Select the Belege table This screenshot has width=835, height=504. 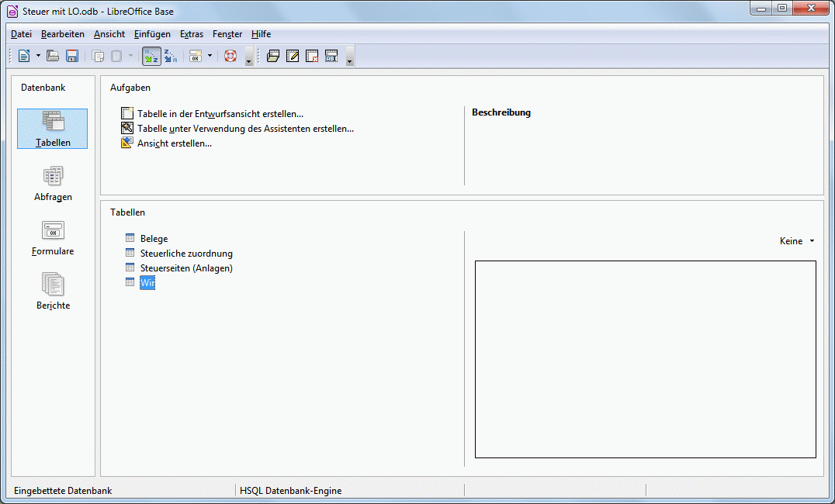pyautogui.click(x=154, y=239)
